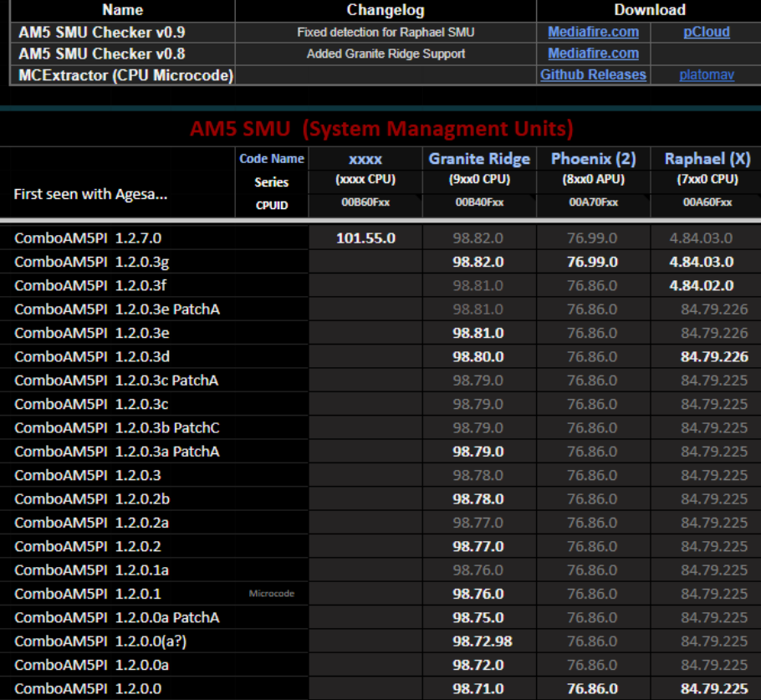Viewport: 761px width, 700px height.
Task: Select the 4.84.02.0 Raphael cell
Action: point(701,285)
